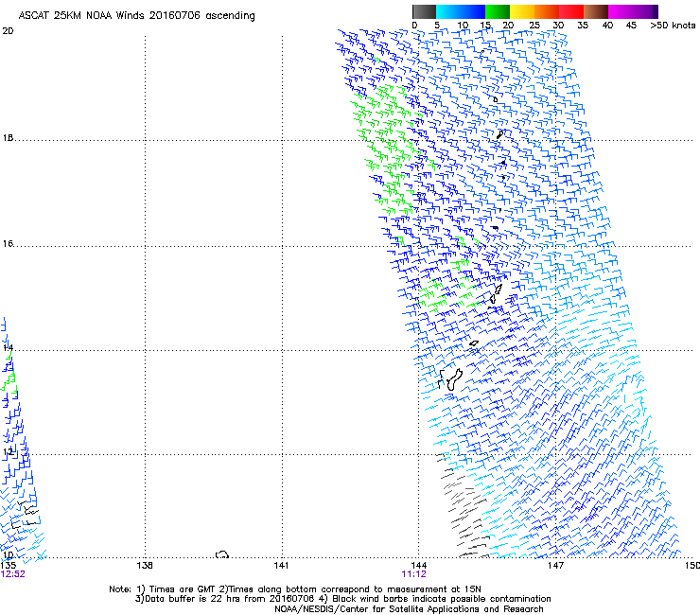Viewport: 700px width, 615px height.
Task: Click the 'Data buffer is 22 hrs' note line
Action: pos(342,599)
